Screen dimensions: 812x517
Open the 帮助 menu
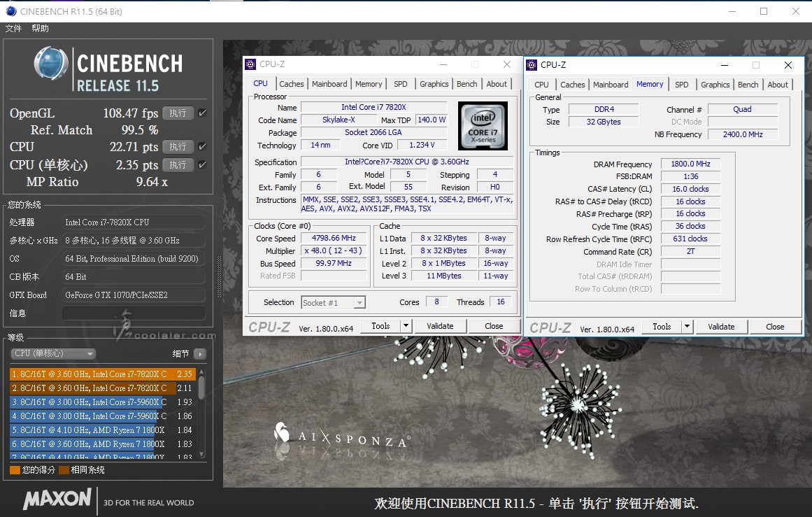(x=40, y=29)
